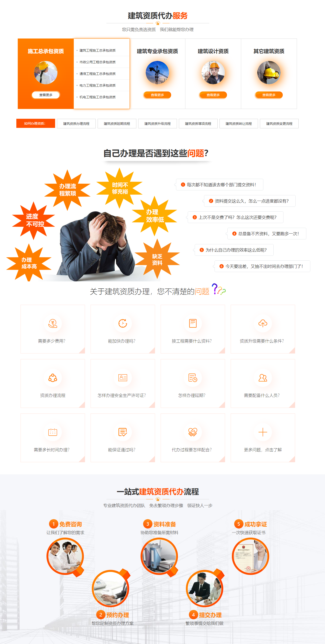Click the 建筑设计资质 engineer thumbnail
The image size is (325, 644).
pyautogui.click(x=213, y=73)
